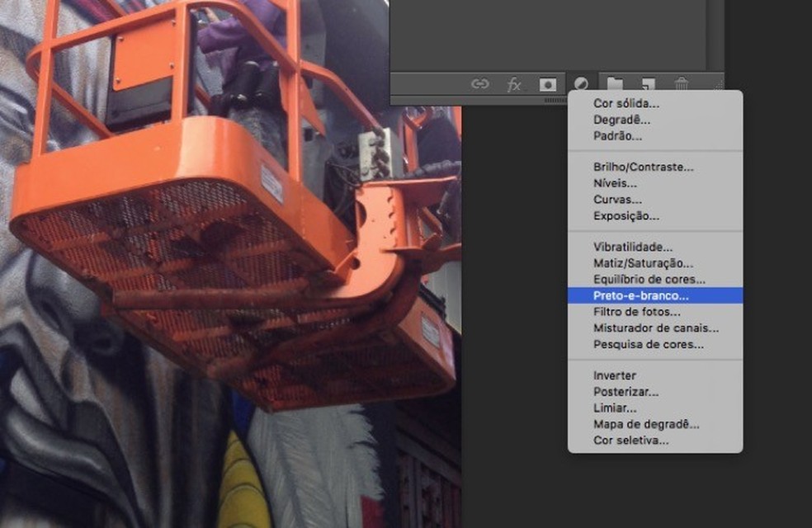Click the new adjustment layer icon
This screenshot has width=812, height=528.
[581, 83]
